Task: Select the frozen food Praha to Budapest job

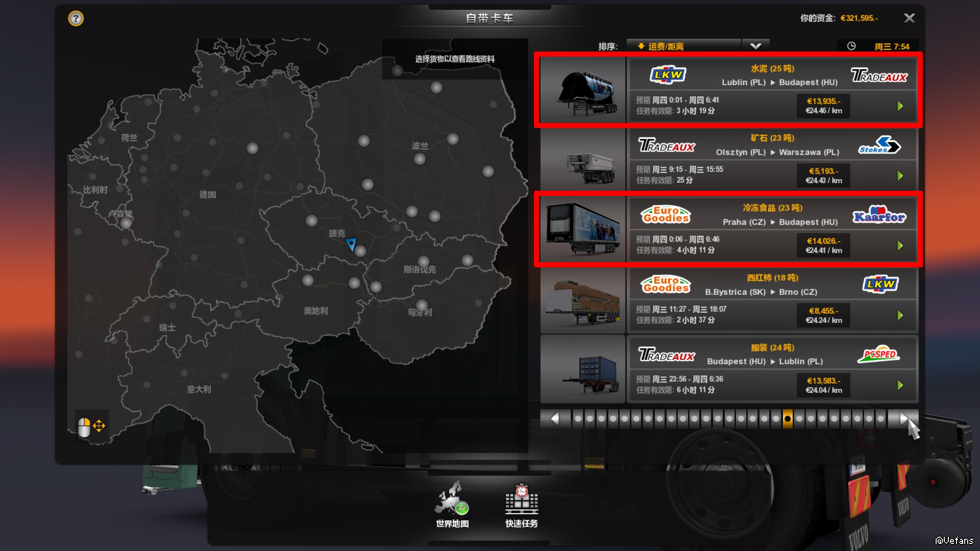Action: point(729,230)
